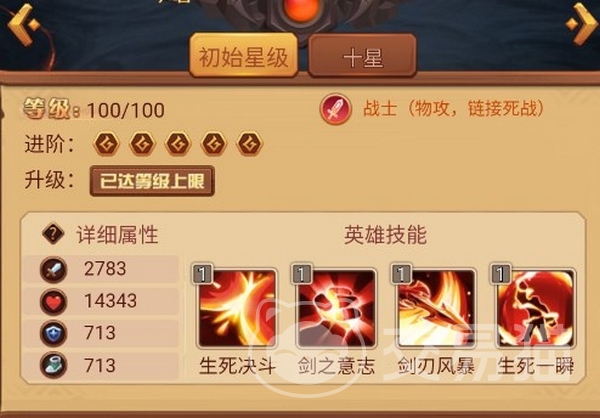600x418 pixels.
Task: Open the 生死决斗 skill icon
Action: coord(237,308)
